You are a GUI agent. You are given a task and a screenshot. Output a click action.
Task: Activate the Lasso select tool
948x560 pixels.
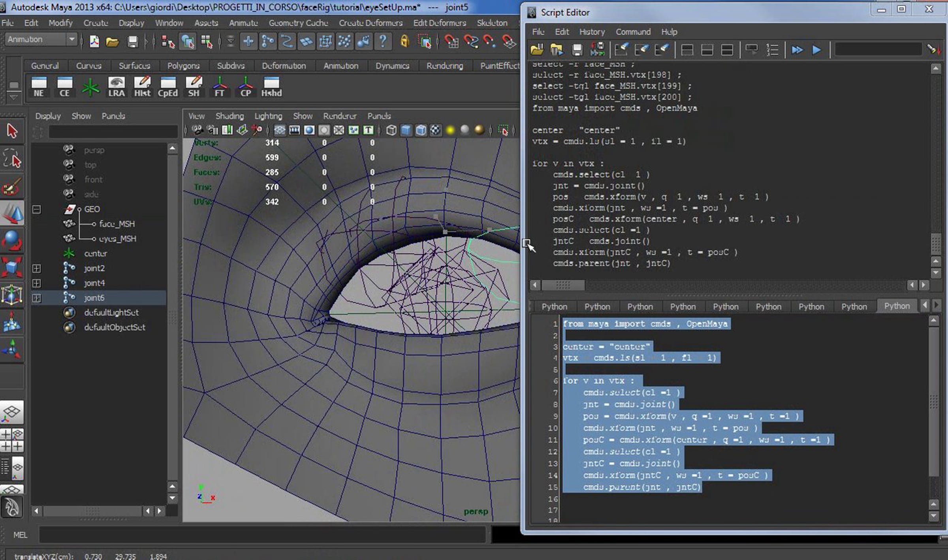tap(12, 159)
